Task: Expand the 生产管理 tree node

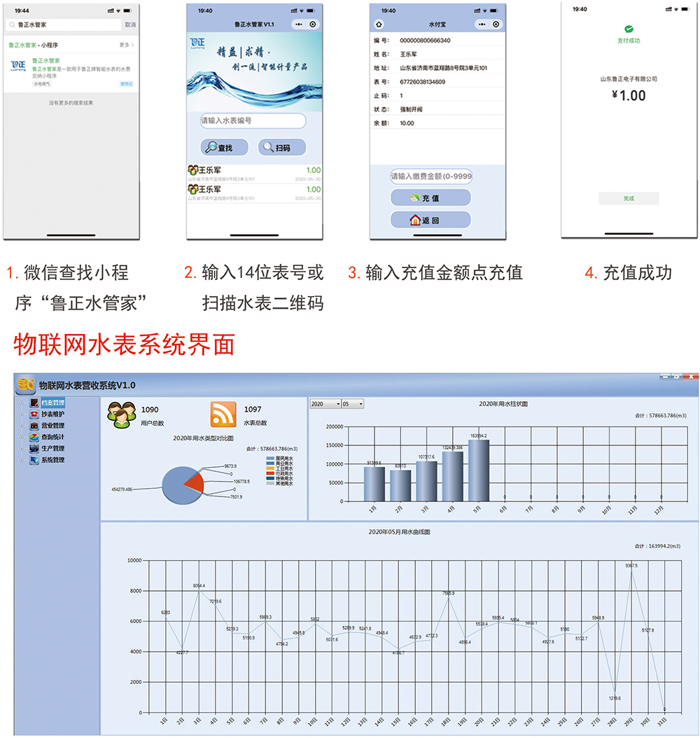Action: click(x=22, y=449)
